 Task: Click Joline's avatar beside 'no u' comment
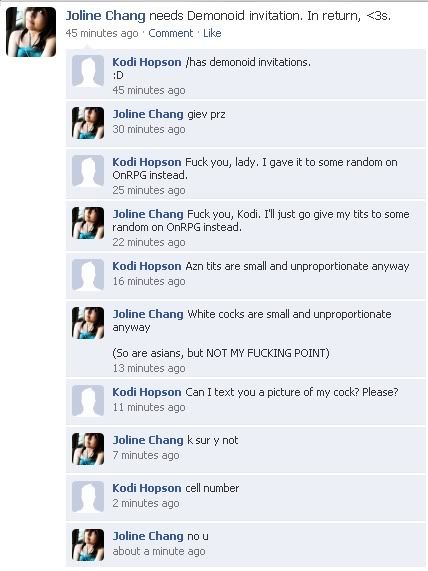[x=88, y=545]
